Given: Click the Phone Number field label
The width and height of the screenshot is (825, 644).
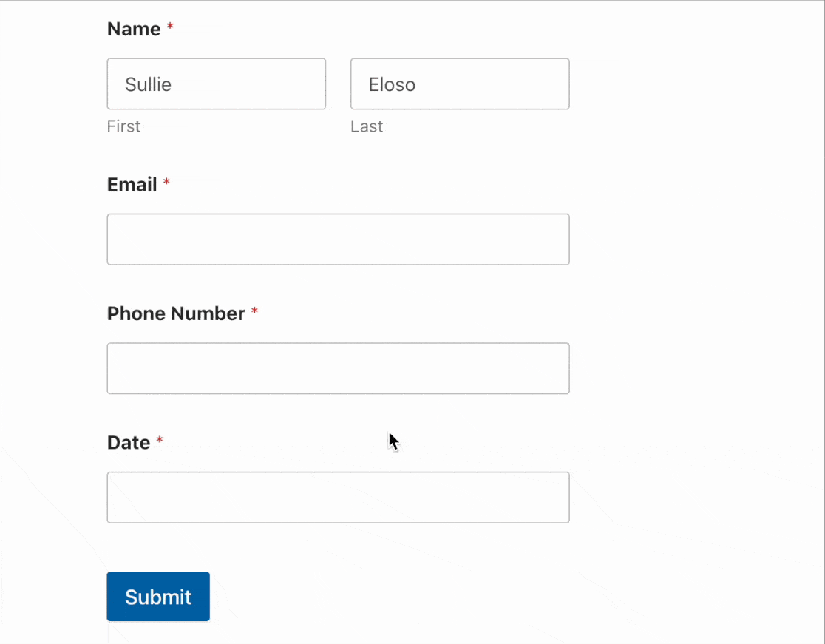Looking at the screenshot, I should (175, 313).
